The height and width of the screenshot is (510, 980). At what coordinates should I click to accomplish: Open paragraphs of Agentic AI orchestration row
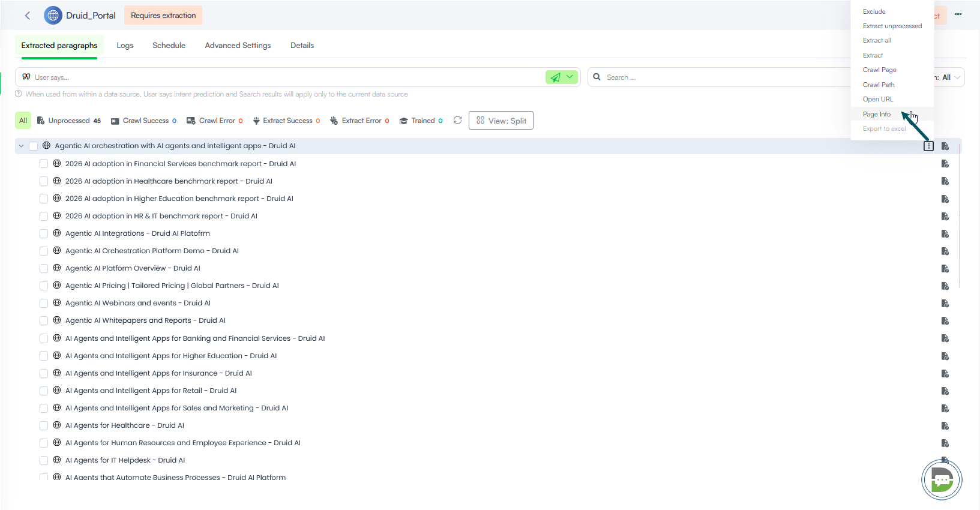[945, 146]
